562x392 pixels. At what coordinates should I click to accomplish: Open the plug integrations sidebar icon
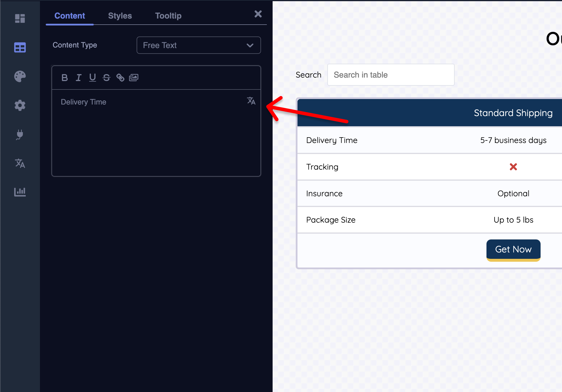point(20,134)
